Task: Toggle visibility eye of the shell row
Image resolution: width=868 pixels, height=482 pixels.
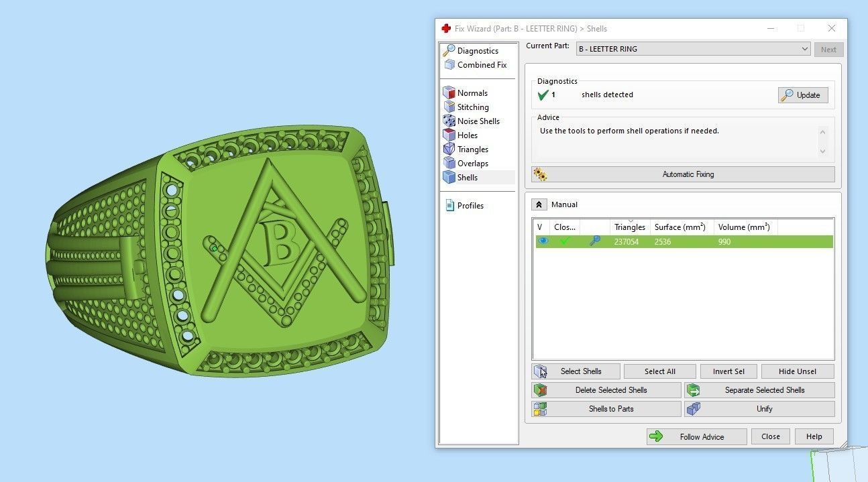Action: pyautogui.click(x=543, y=241)
